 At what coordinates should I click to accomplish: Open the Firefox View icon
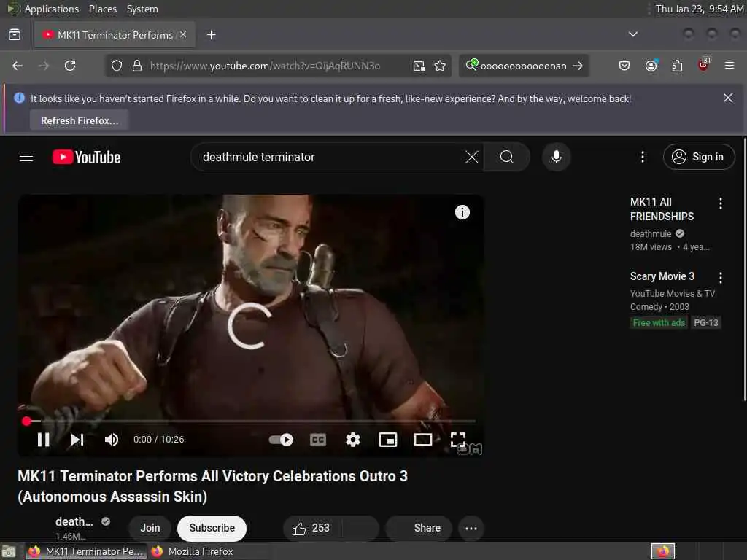tap(15, 35)
